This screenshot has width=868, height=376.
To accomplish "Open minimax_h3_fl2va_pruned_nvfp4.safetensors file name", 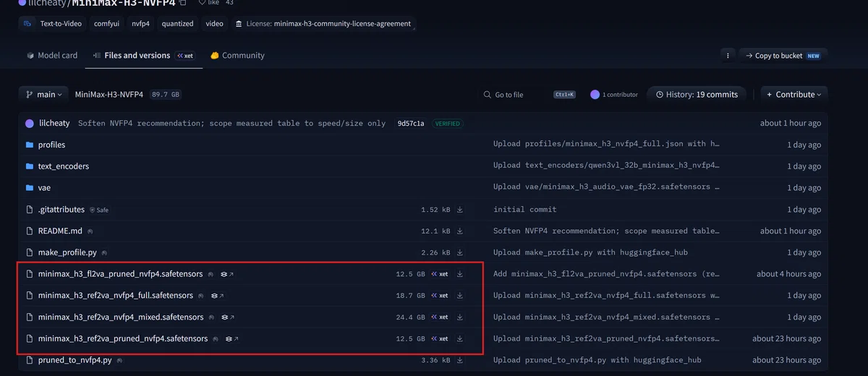I will [121, 274].
